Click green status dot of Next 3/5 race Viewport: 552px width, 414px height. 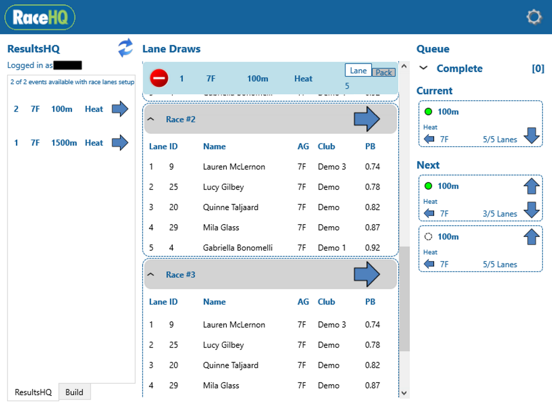point(428,186)
